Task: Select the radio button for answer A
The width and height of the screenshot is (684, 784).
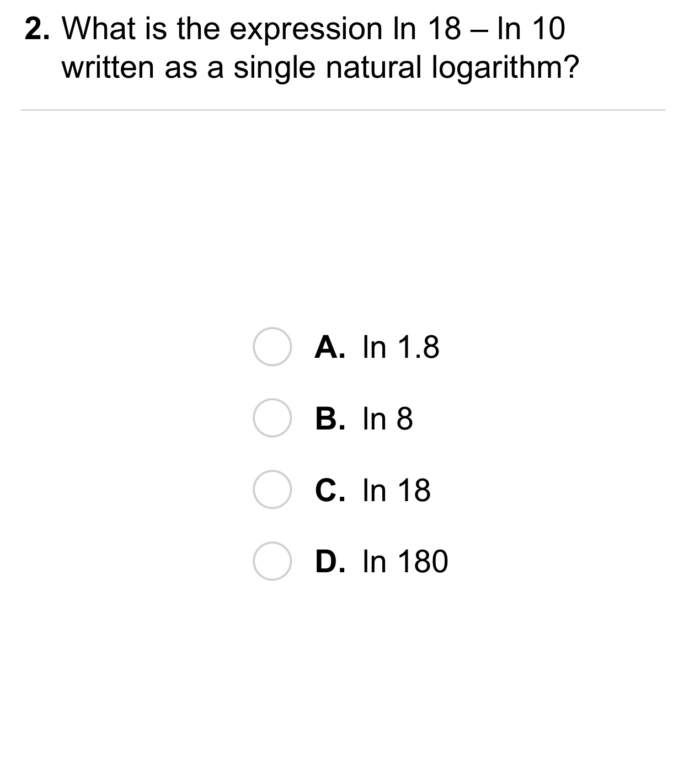Action: click(272, 347)
